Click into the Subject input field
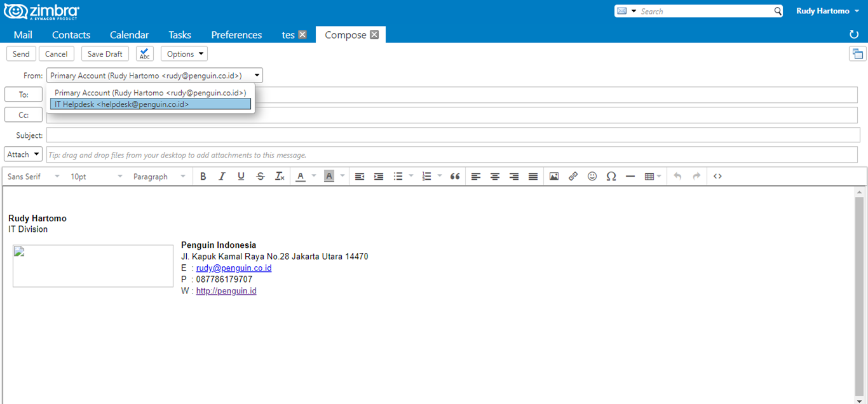868x404 pixels. point(452,135)
